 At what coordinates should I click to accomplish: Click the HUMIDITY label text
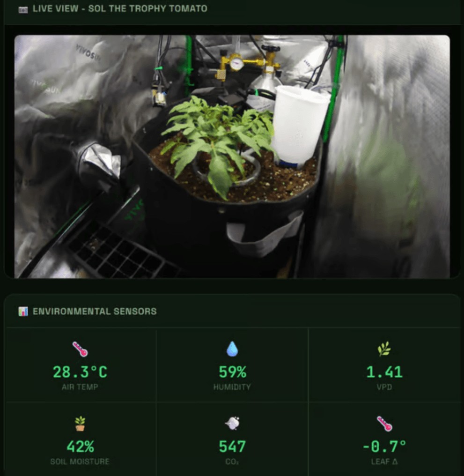(x=232, y=387)
